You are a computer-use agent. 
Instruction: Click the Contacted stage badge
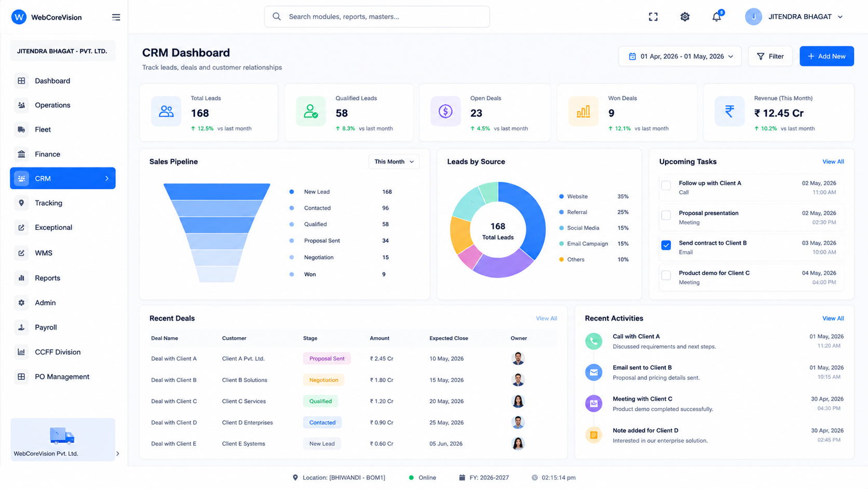coord(322,422)
